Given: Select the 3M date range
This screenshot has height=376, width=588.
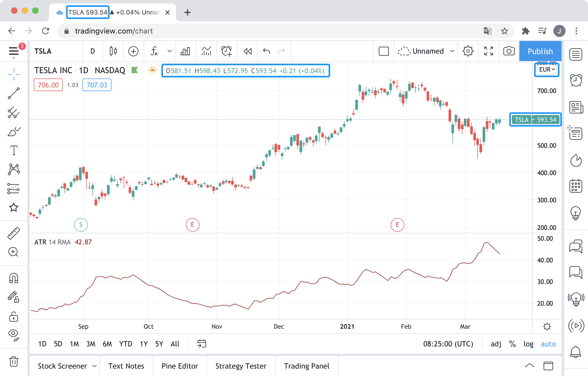Looking at the screenshot, I should pos(91,344).
